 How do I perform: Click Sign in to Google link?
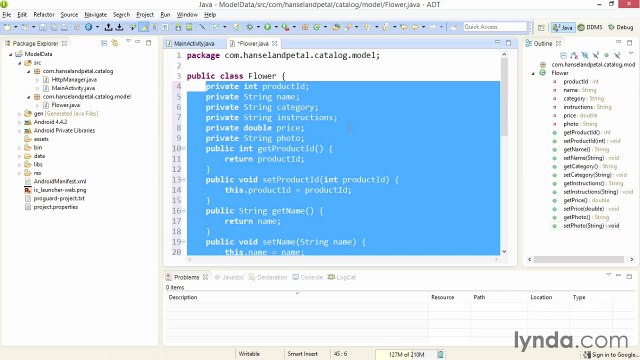[x=611, y=355]
